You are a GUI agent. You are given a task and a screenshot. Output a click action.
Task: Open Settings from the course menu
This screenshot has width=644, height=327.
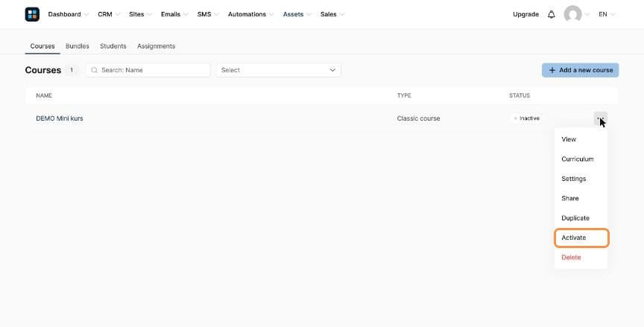click(581, 179)
